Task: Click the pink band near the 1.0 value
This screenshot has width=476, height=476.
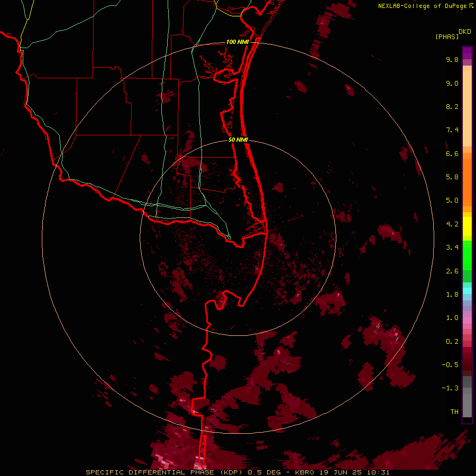Action: 467,321
